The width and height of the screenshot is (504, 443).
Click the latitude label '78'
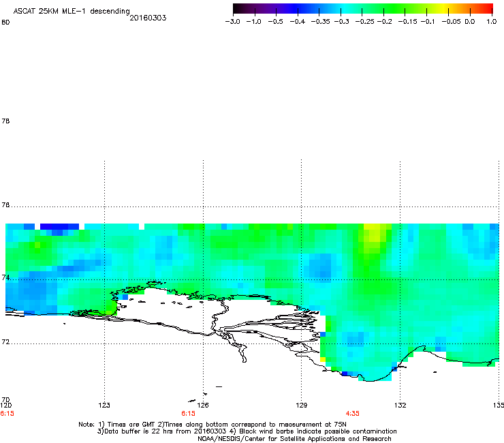pos(5,121)
